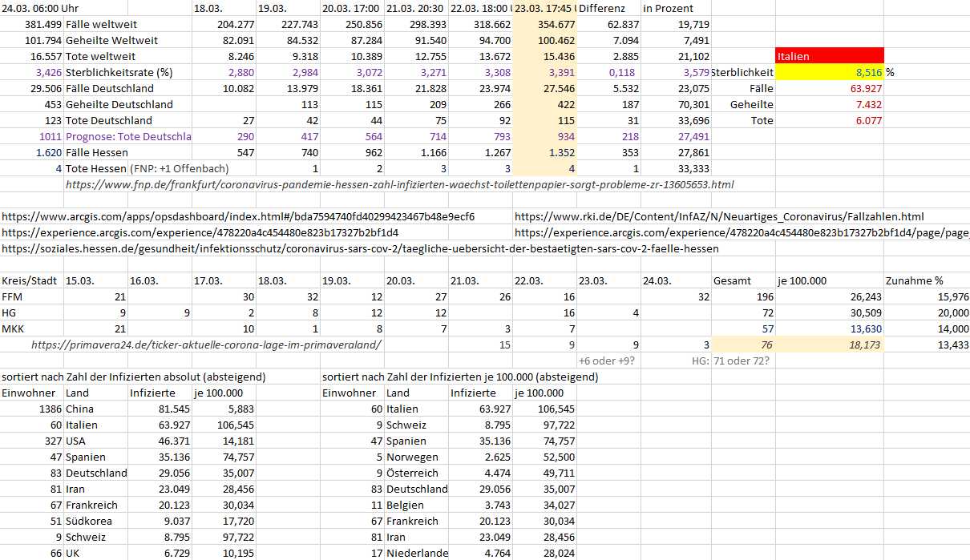Select the 'Fälle weltweit' row label
The image size is (970, 560).
coord(100,24)
